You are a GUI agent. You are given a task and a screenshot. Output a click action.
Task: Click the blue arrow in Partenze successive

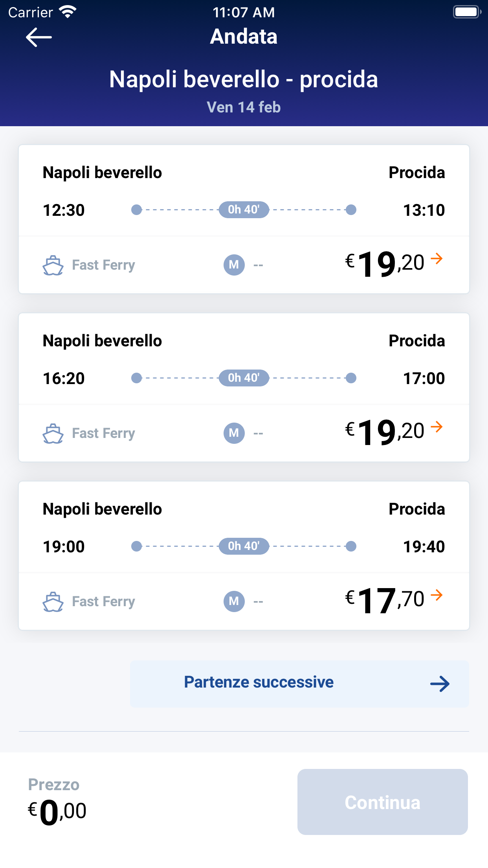click(x=440, y=684)
